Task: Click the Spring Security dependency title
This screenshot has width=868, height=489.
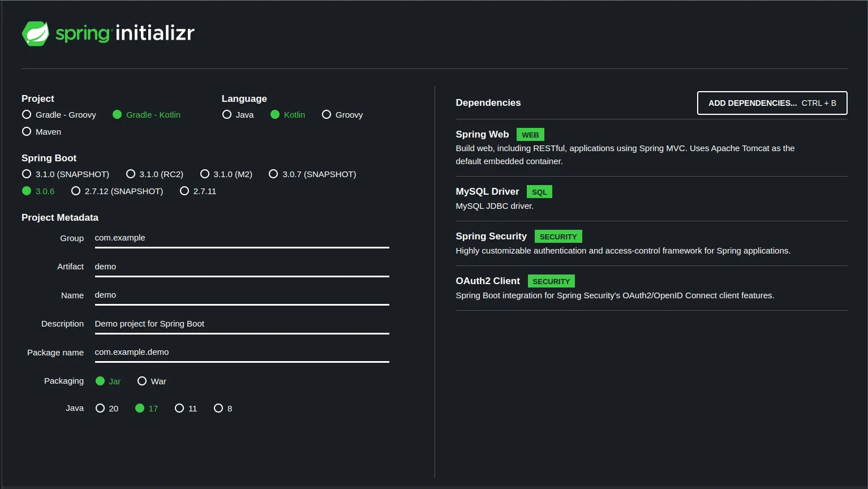Action: pyautogui.click(x=491, y=236)
